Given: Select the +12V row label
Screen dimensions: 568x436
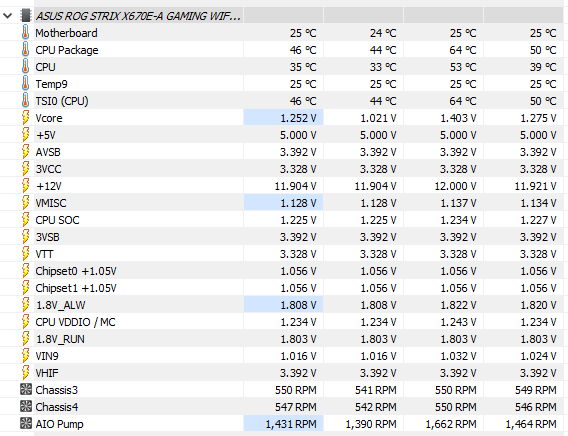Looking at the screenshot, I should coord(49,186).
